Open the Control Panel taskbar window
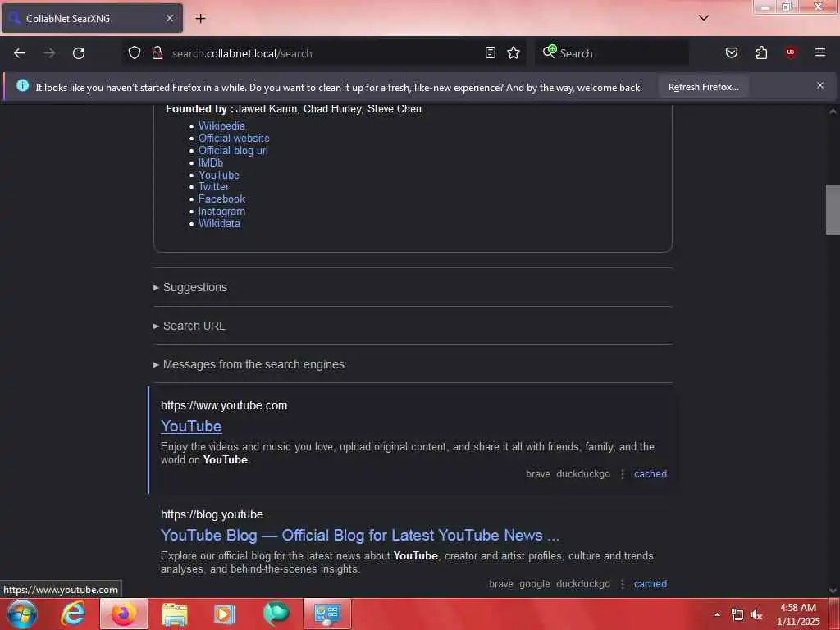Image resolution: width=840 pixels, height=630 pixels. pyautogui.click(x=327, y=614)
